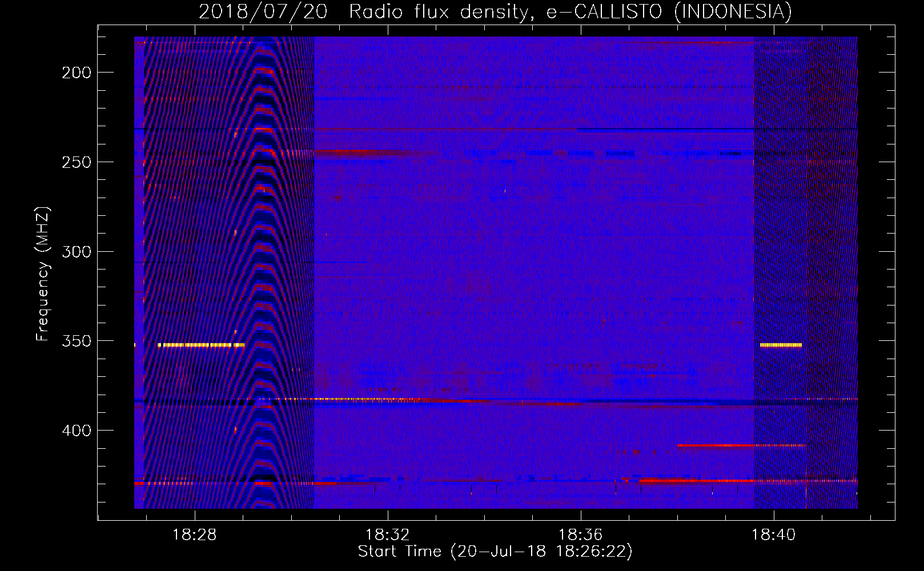Click the 300 frequency tick label
Screen dimensions: 924x571
coord(77,252)
